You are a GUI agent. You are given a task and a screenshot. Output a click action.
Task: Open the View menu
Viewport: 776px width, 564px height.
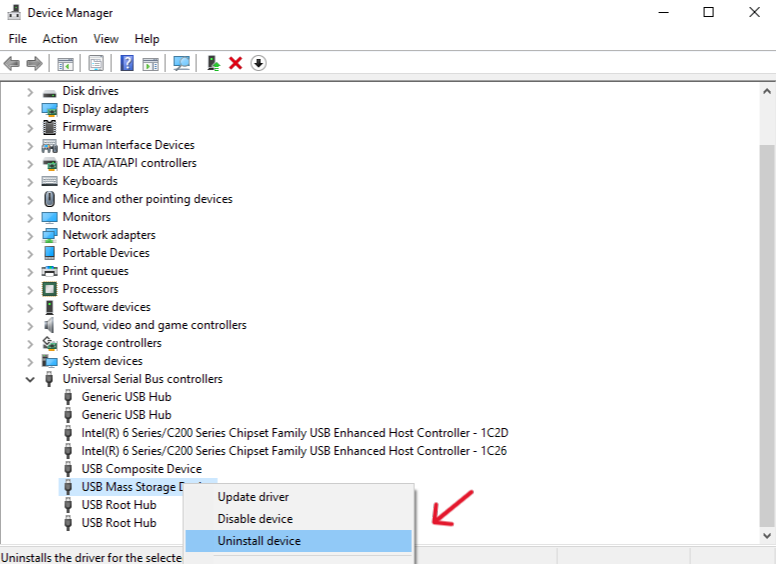pos(106,39)
